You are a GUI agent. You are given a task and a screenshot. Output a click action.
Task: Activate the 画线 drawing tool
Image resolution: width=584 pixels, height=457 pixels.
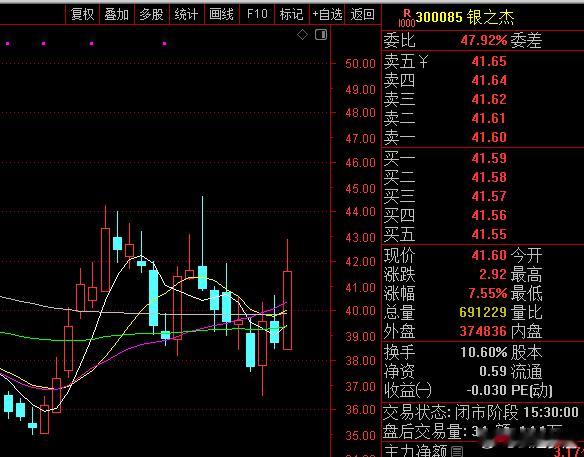pyautogui.click(x=221, y=15)
